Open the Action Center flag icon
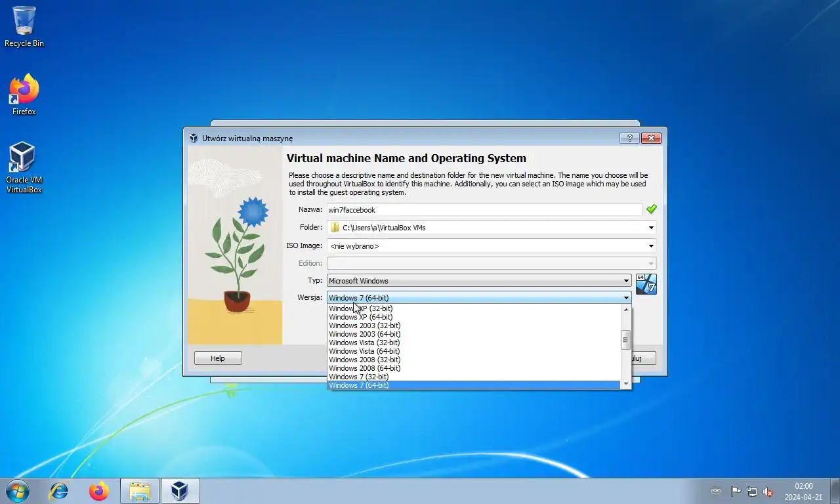The image size is (840, 504). pyautogui.click(x=736, y=492)
